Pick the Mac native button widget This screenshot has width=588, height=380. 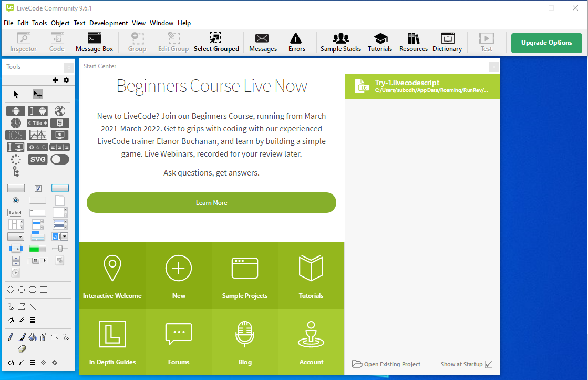click(59, 135)
